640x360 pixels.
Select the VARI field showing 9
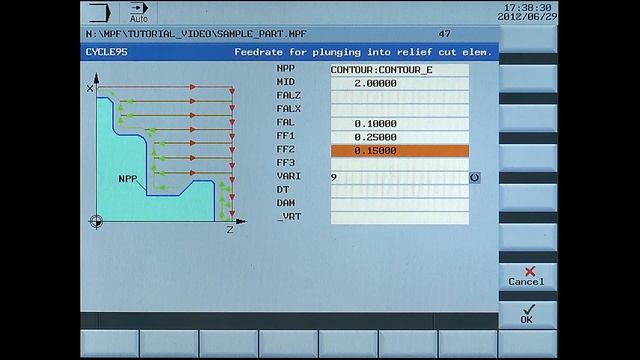(399, 178)
